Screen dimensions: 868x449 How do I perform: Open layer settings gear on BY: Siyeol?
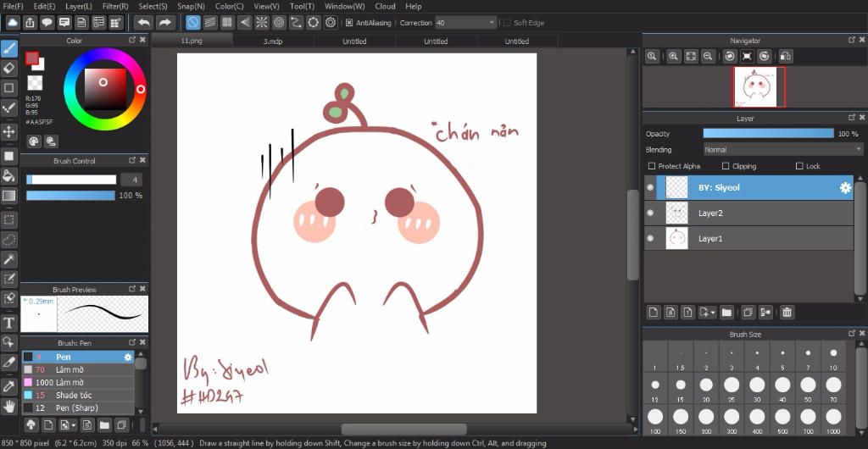[x=845, y=188]
